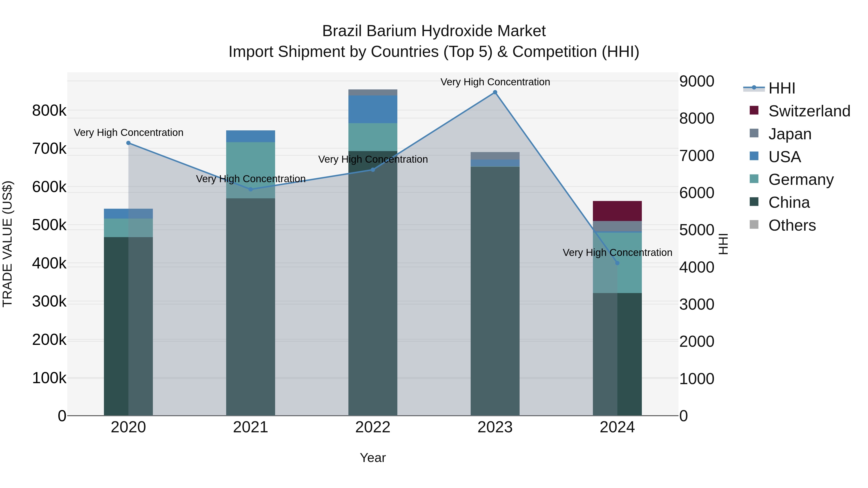This screenshot has width=868, height=488.
Task: Select the Switzerland segment of 2024 bar
Action: coord(617,211)
